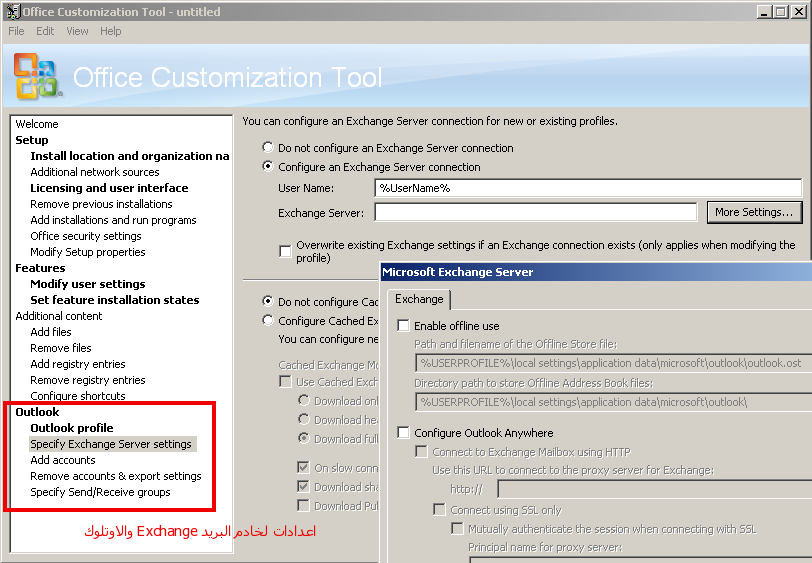The image size is (812, 563).
Task: Select 'Configure Cached Exchange' radio button
Action: tap(268, 320)
